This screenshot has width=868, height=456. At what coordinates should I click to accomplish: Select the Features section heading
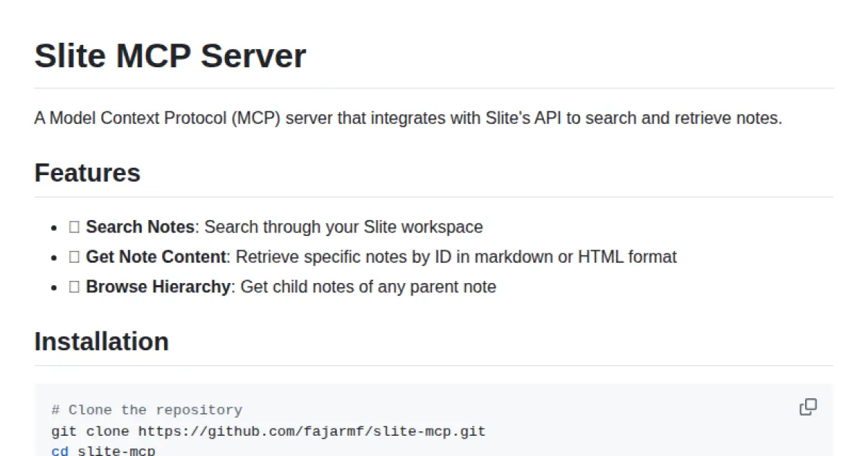pos(87,173)
